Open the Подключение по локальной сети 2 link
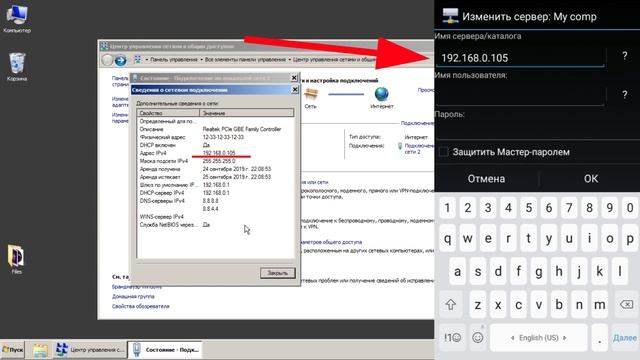The image size is (640, 360). tap(419, 149)
